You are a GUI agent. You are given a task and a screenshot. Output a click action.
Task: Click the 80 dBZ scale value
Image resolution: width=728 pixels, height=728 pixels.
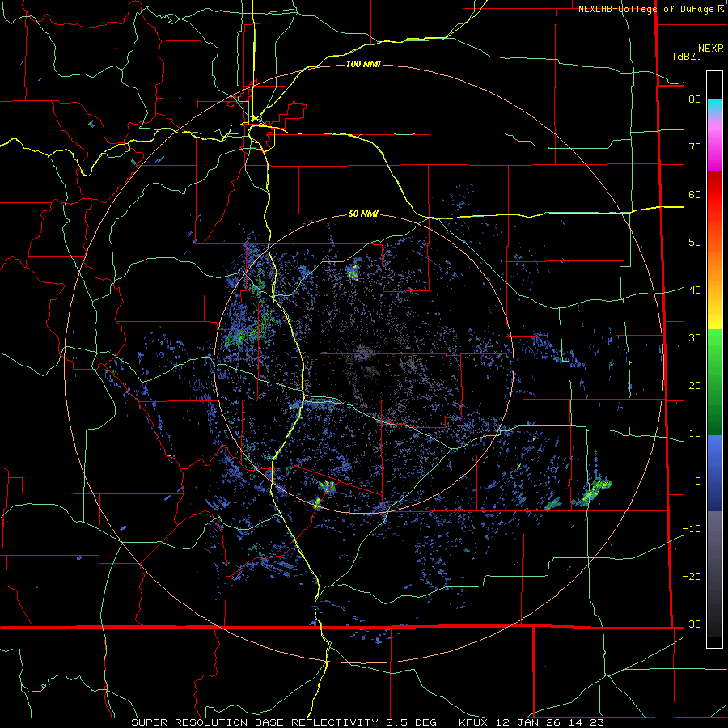[x=695, y=99]
